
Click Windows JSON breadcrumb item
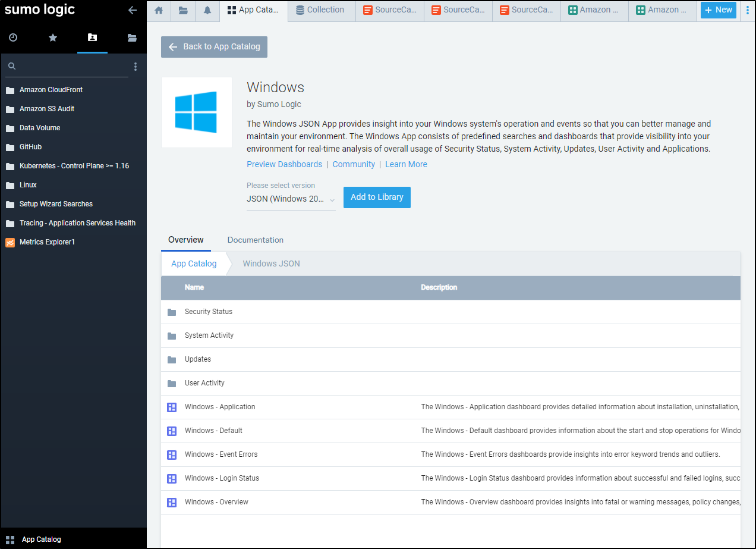(x=272, y=263)
